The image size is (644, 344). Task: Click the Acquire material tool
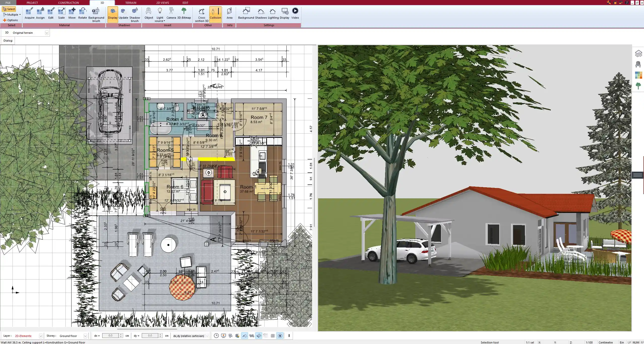pos(29,13)
